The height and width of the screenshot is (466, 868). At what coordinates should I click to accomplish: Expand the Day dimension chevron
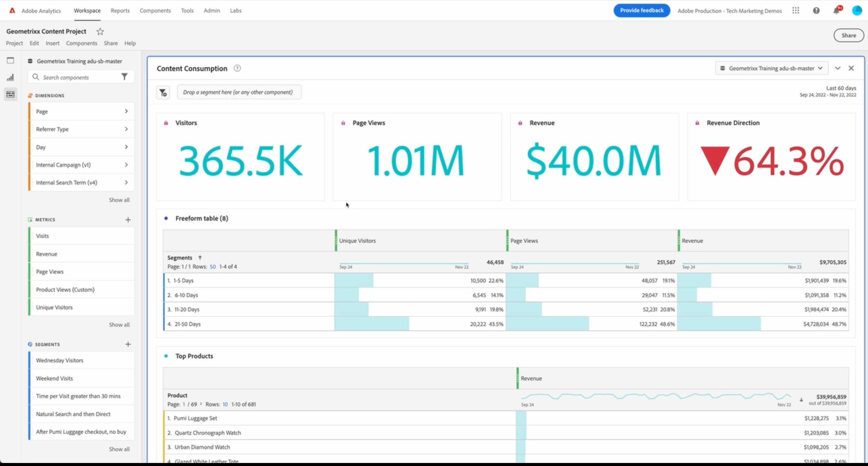(x=127, y=147)
